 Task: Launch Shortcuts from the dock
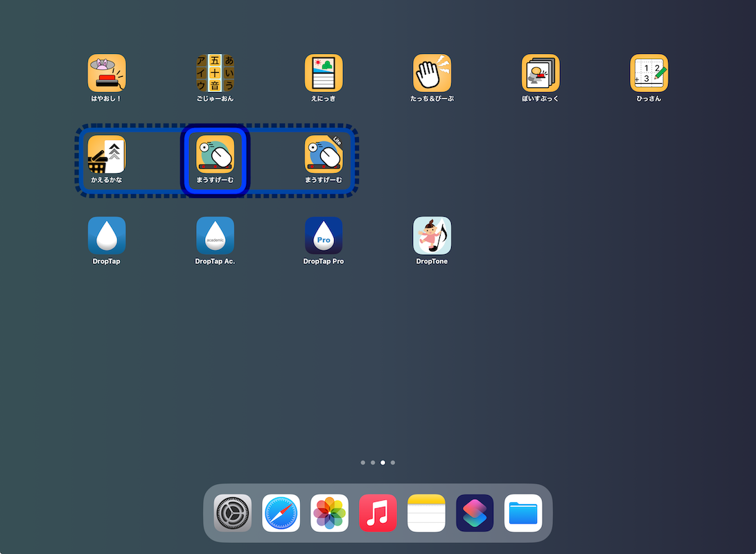click(x=475, y=513)
